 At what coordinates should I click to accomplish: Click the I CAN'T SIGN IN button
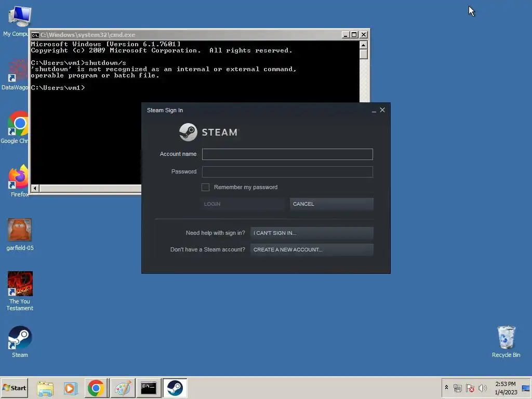[x=312, y=233]
